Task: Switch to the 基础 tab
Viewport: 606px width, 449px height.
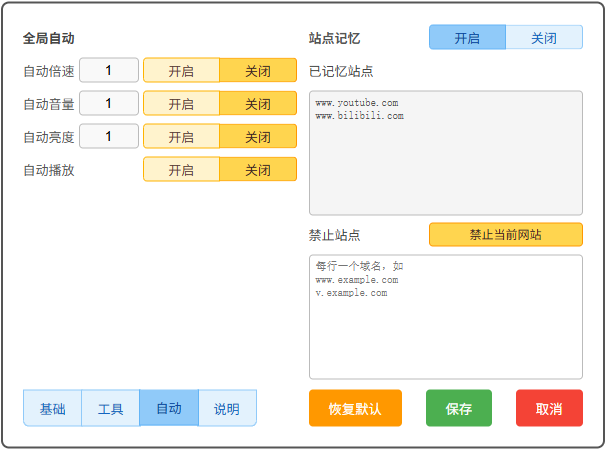Action: [53, 408]
